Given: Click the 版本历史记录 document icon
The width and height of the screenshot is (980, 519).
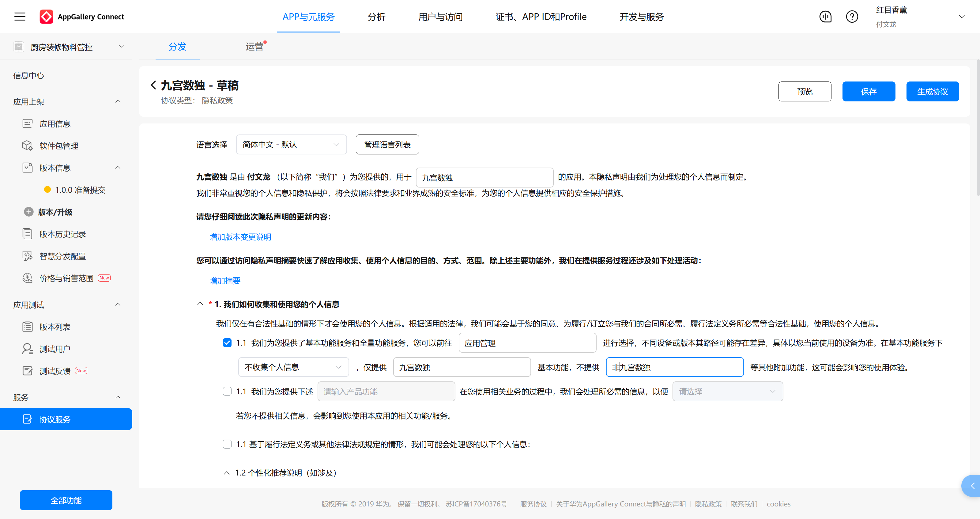Looking at the screenshot, I should pyautogui.click(x=27, y=234).
